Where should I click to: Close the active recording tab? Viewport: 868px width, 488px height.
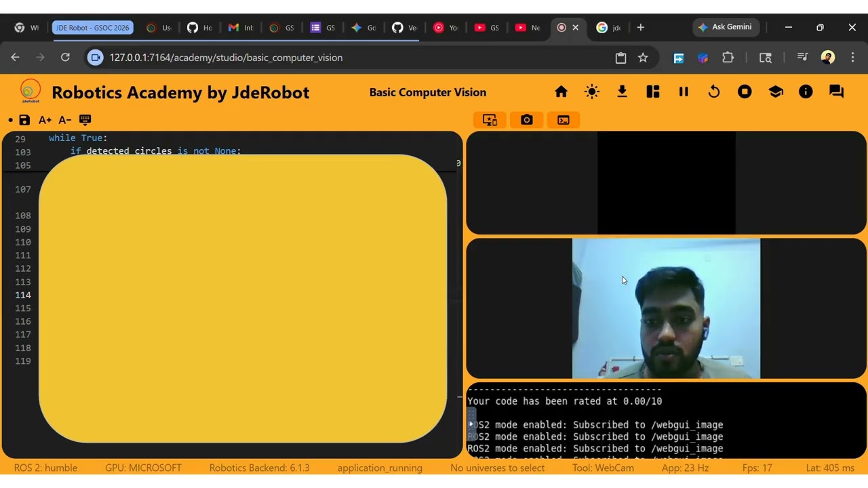click(576, 28)
